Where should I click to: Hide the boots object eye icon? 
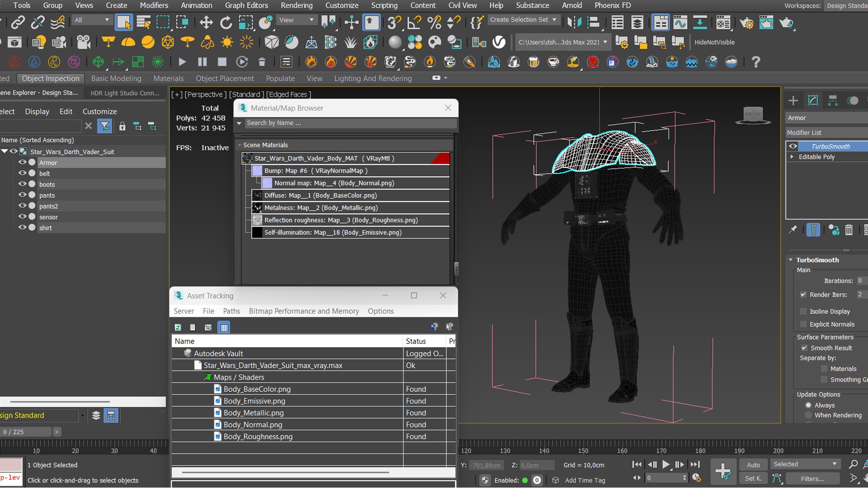click(x=22, y=184)
